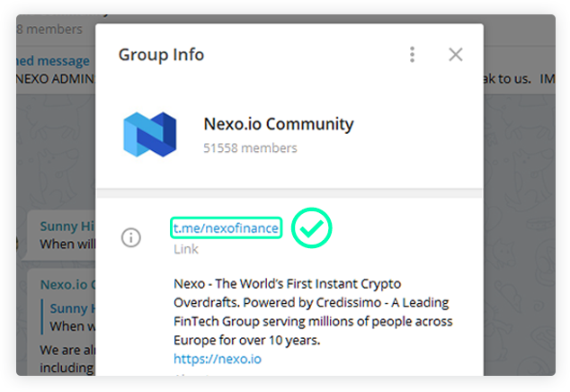Click the Nexo group logo avatar
The height and width of the screenshot is (392, 570).
point(150,135)
